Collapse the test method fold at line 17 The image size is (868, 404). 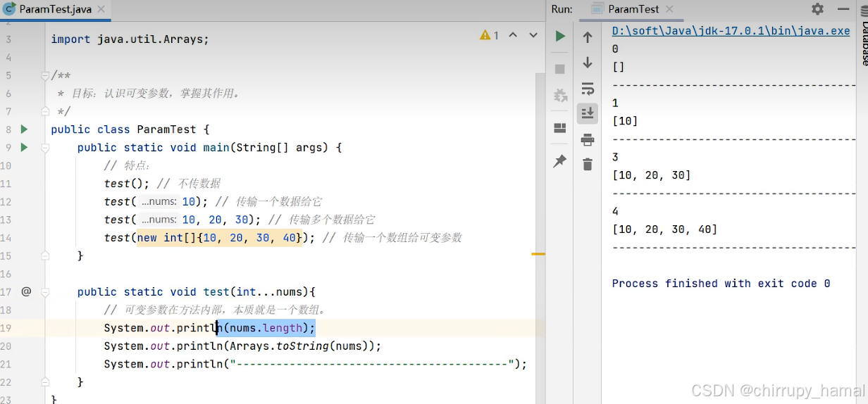click(45, 291)
